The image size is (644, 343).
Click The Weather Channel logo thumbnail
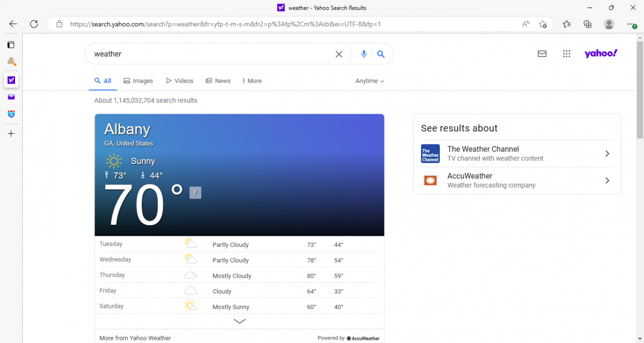430,153
